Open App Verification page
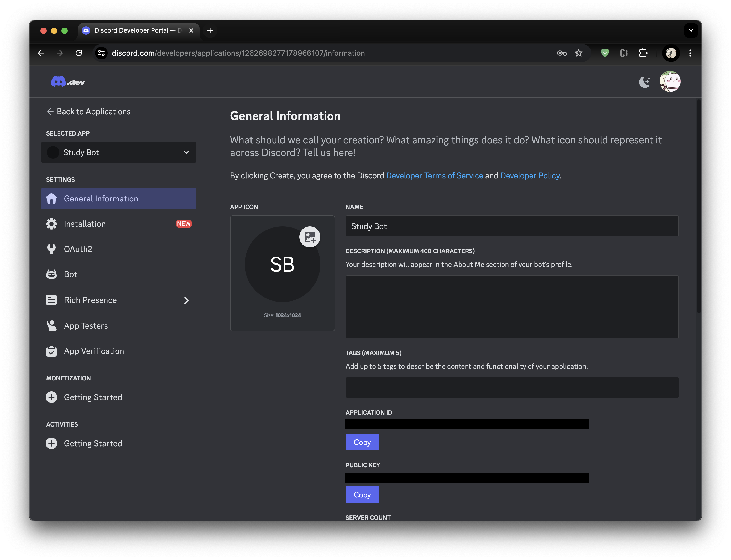731x560 pixels. pos(119,351)
